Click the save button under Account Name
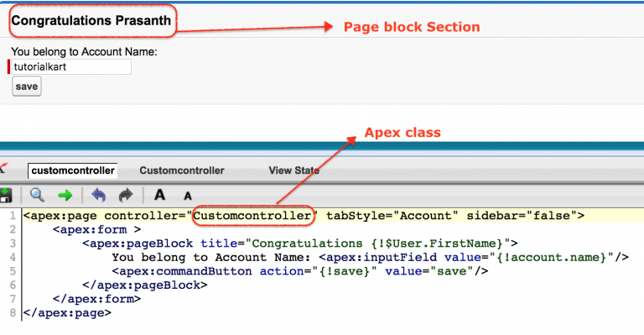 click(27, 86)
